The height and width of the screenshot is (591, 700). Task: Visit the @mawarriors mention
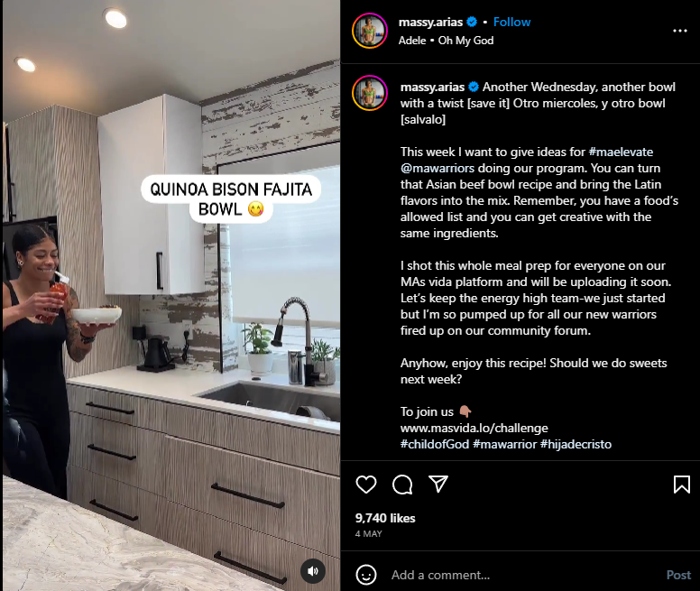click(437, 169)
